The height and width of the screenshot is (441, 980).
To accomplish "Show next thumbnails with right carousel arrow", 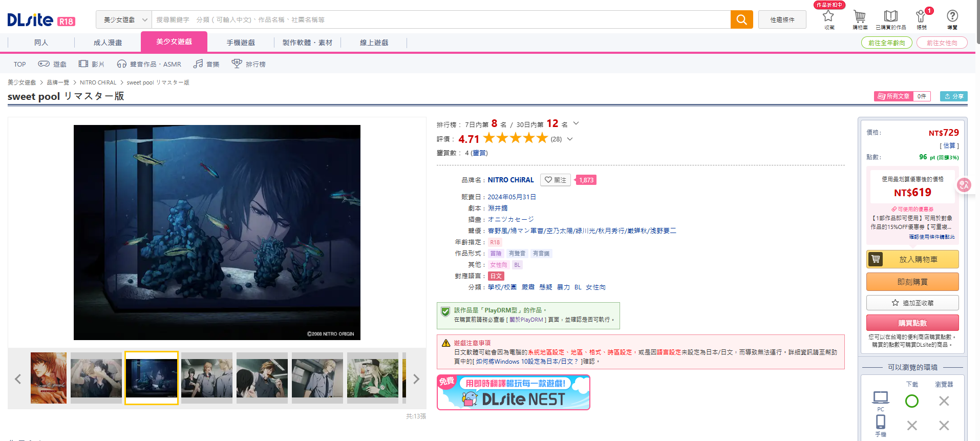I will click(416, 379).
